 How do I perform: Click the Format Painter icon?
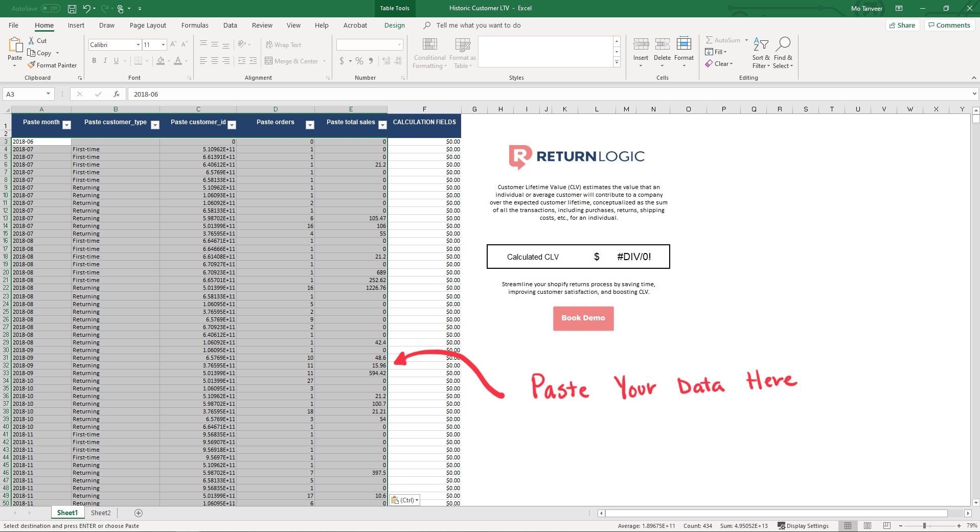coord(32,65)
